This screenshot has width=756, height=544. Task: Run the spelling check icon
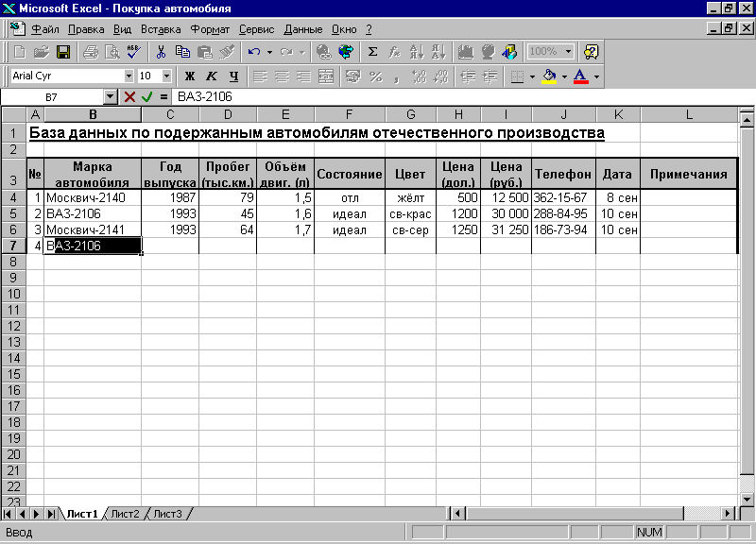(x=133, y=52)
